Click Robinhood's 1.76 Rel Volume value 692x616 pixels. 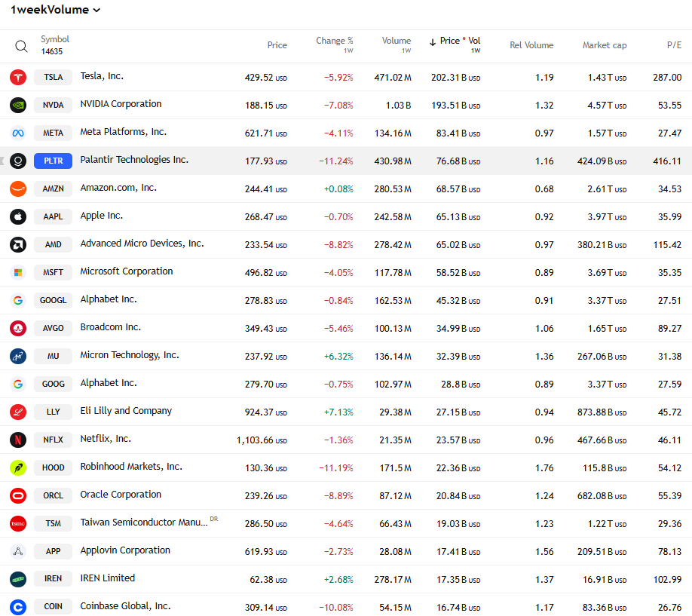(x=544, y=468)
